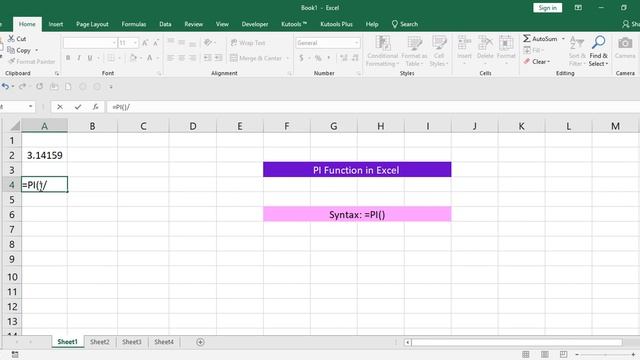Screen dimensions: 640x360
Task: Open Insert Function fx dialog
Action: tap(95, 107)
